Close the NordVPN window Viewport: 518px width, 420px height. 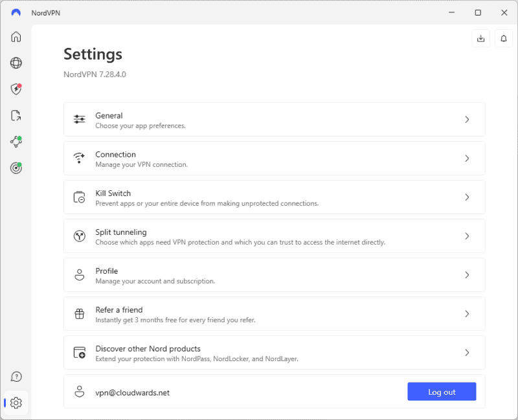point(504,12)
